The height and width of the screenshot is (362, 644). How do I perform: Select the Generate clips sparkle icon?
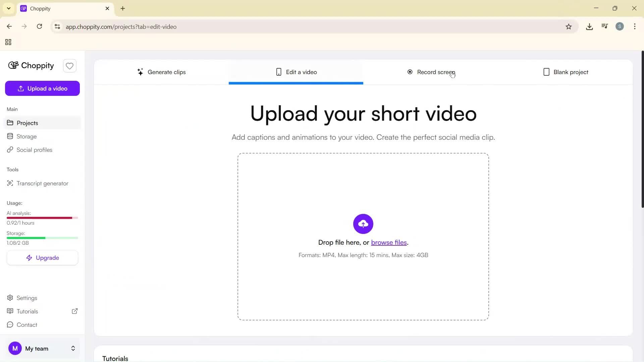point(140,72)
